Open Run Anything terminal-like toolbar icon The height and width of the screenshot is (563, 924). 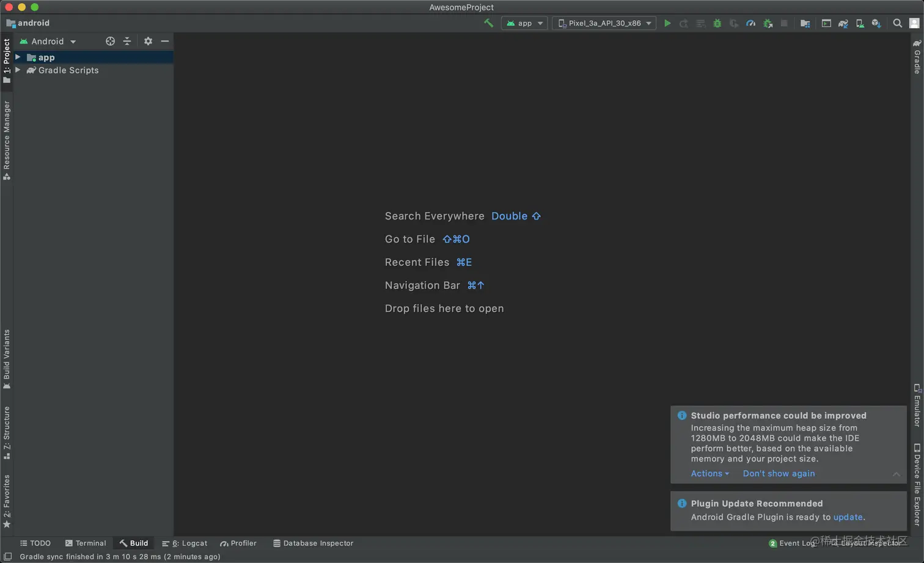[826, 23]
